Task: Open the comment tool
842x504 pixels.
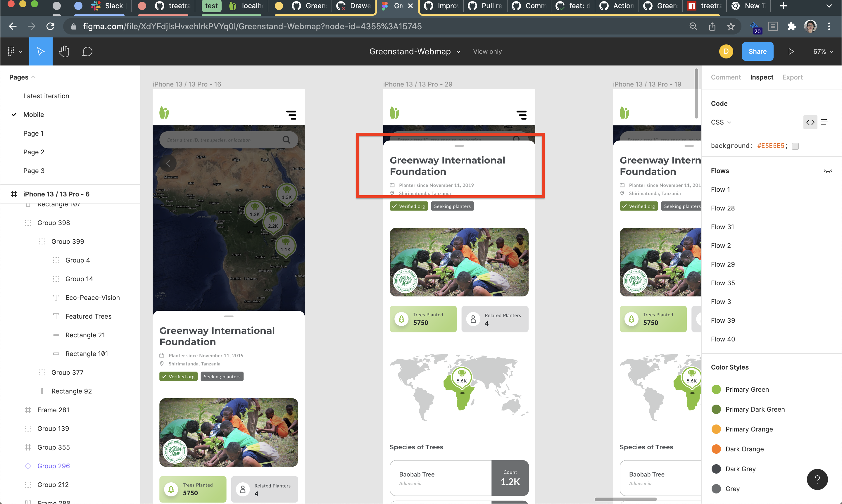Action: click(x=87, y=51)
